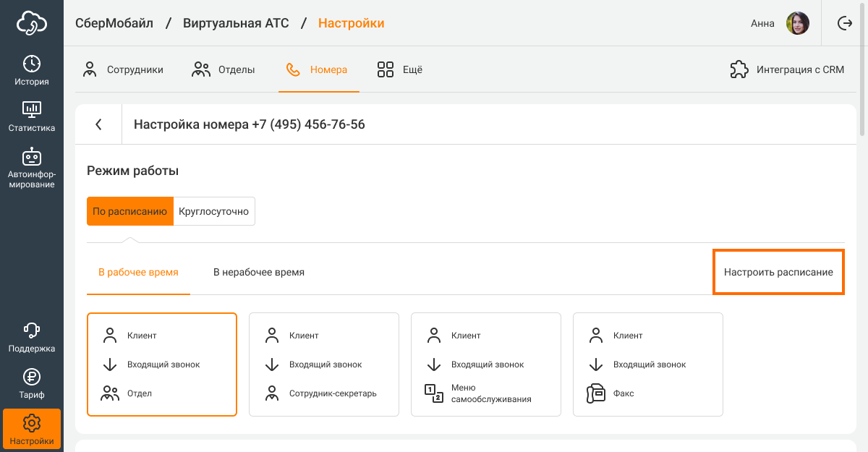Switch to the Сотрудники tab

tap(123, 70)
